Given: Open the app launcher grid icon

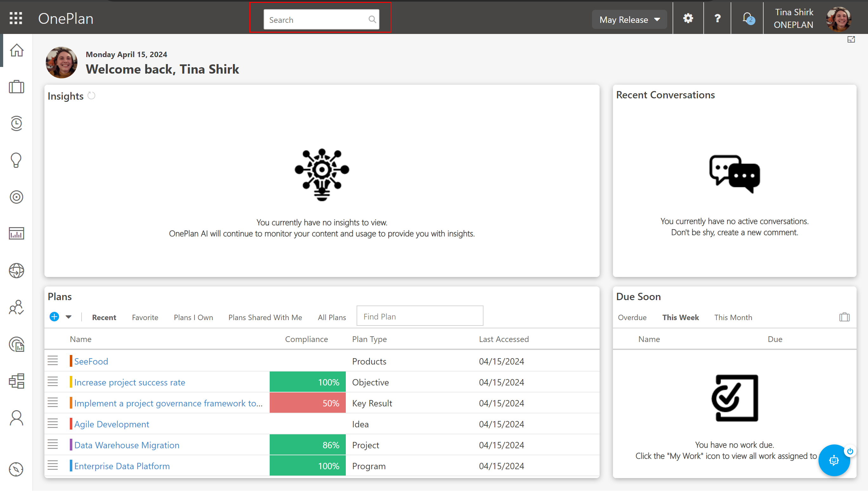Looking at the screenshot, I should [x=16, y=18].
